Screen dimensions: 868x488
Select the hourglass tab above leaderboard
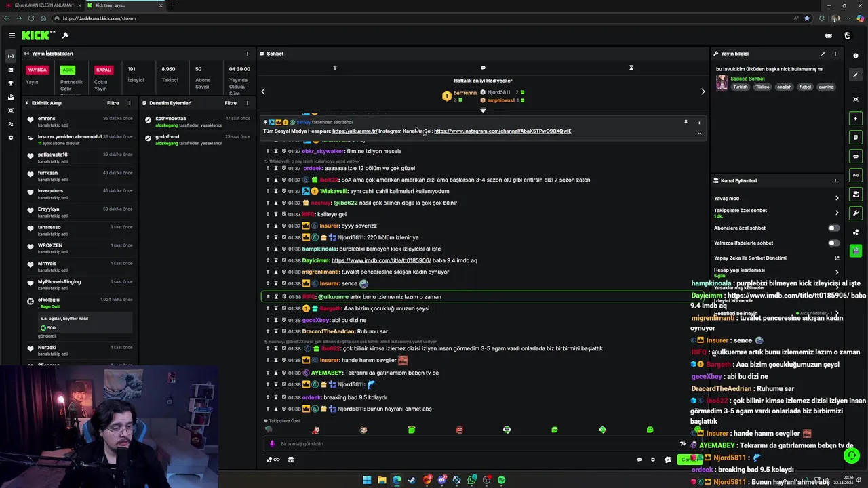[x=631, y=68]
